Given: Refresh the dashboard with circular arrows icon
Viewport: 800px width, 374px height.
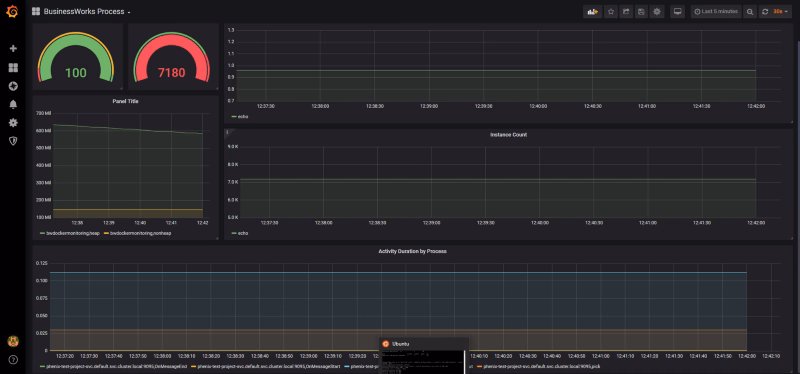Looking at the screenshot, I should click(765, 12).
